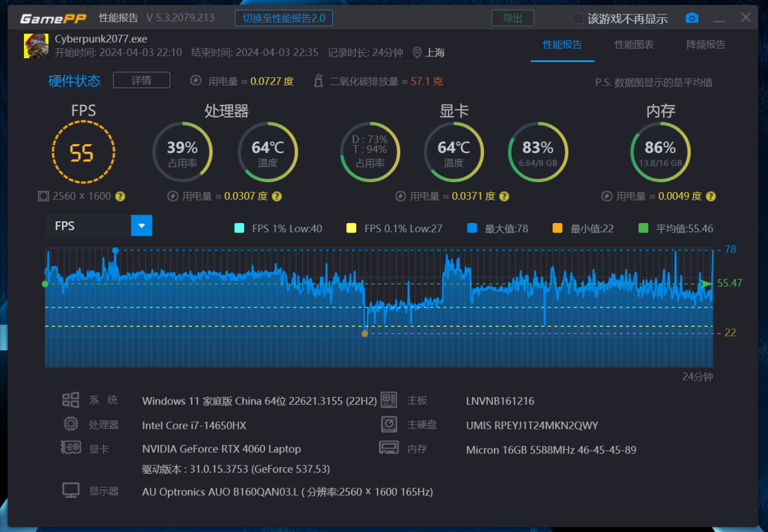Click the driver version 31.0.15.3753 text

[x=236, y=469]
